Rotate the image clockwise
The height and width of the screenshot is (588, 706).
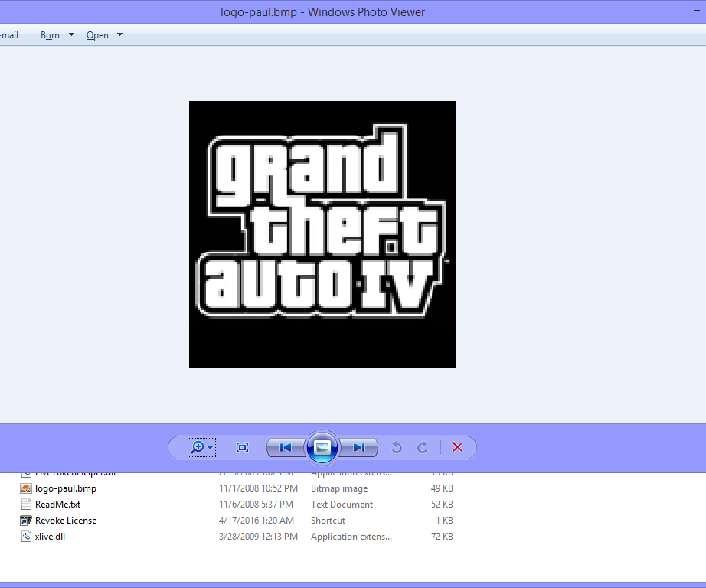(x=422, y=447)
